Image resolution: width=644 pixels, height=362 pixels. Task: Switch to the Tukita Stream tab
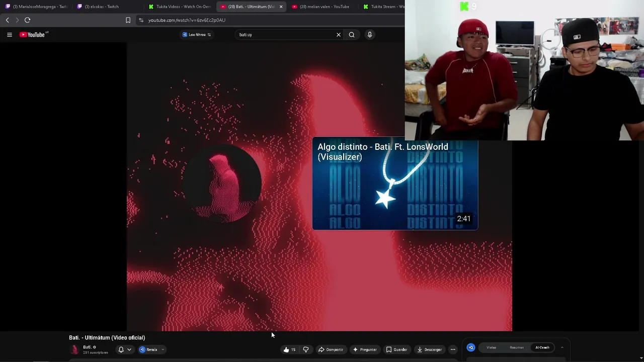click(x=384, y=7)
